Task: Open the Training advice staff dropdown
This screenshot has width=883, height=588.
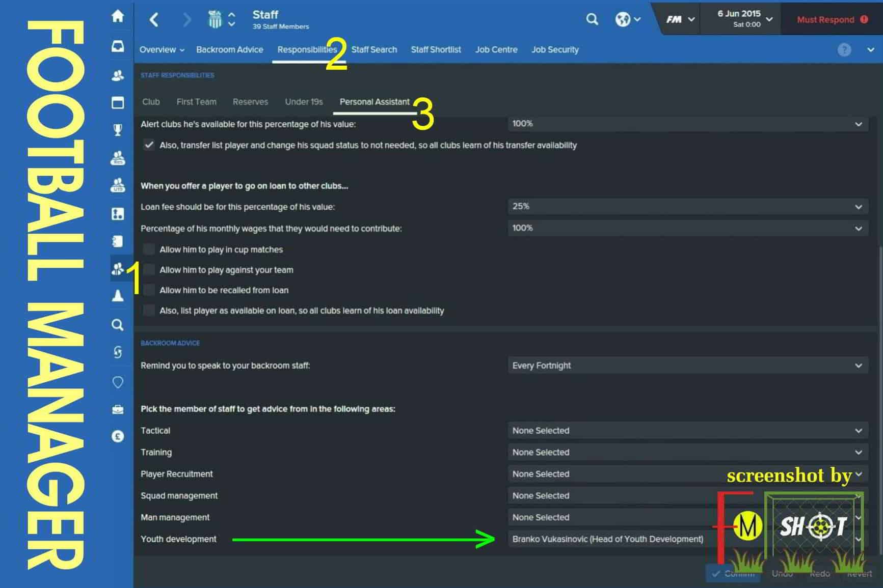Action: pyautogui.click(x=688, y=452)
